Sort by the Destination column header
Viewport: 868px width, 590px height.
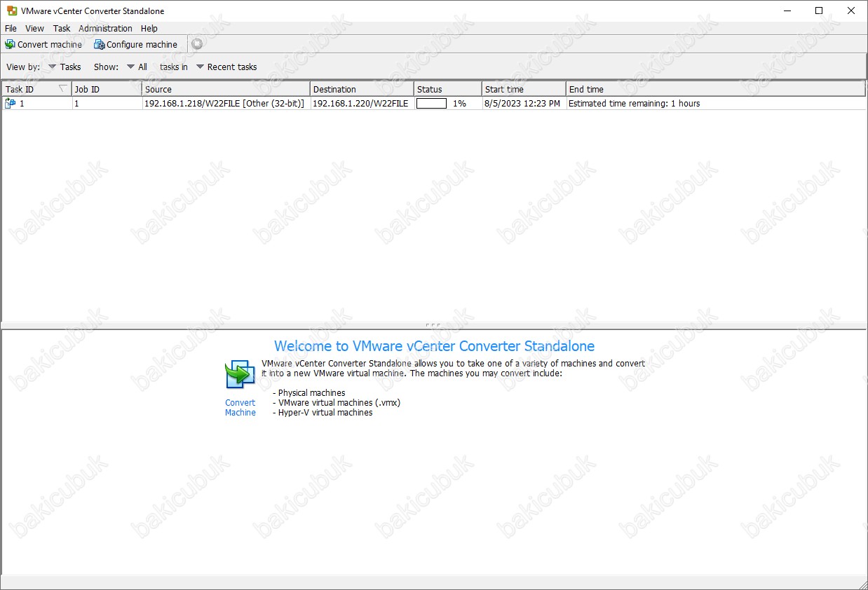(362, 89)
